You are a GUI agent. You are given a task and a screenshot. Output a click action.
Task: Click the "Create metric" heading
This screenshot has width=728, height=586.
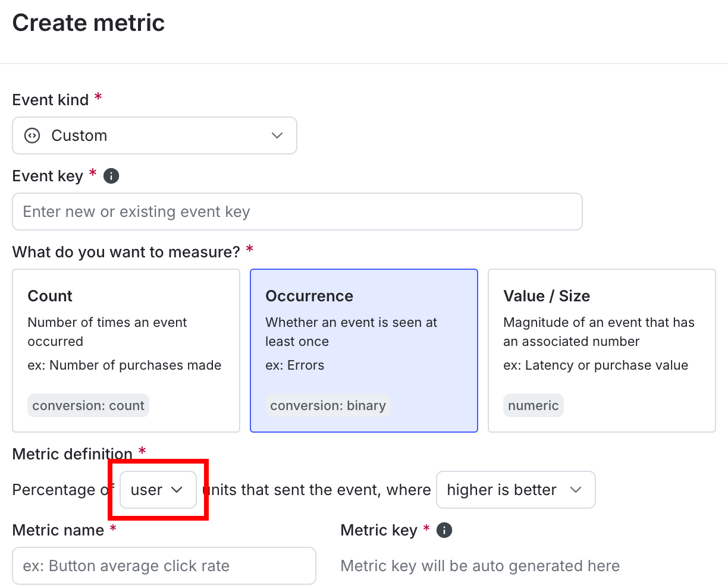pos(89,23)
